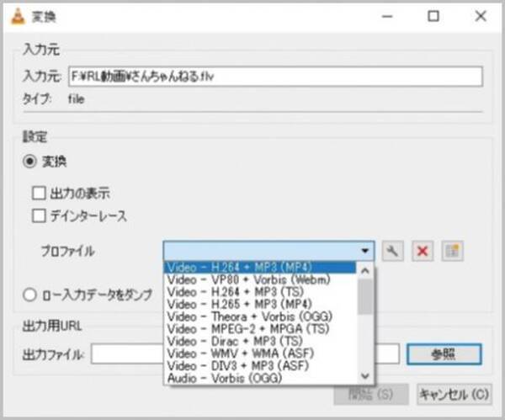
Task: Click the 参照 browse button
Action: tap(444, 354)
